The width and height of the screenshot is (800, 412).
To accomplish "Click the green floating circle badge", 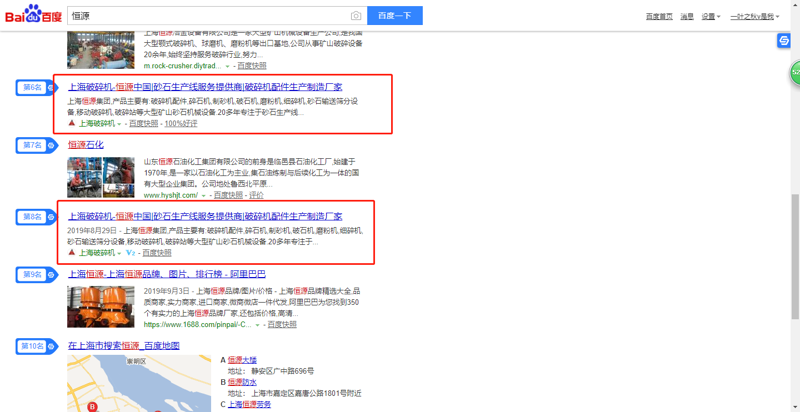I will pos(795,73).
